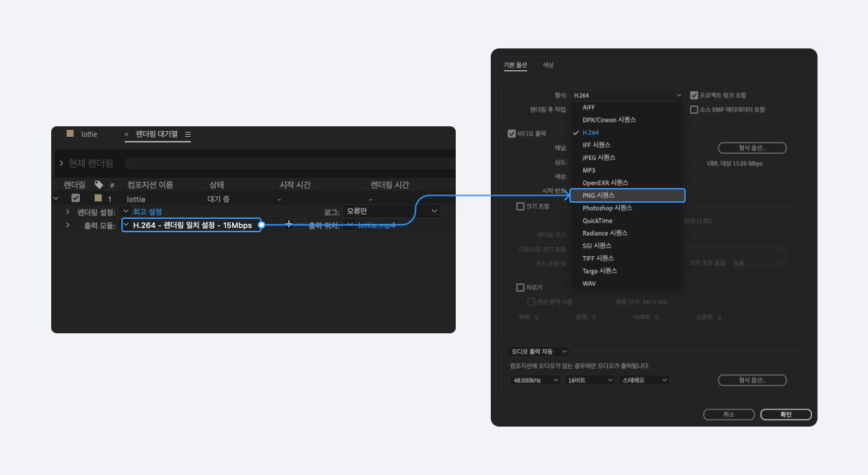
Task: Choose the checked H.264 format entry
Action: tap(627, 133)
